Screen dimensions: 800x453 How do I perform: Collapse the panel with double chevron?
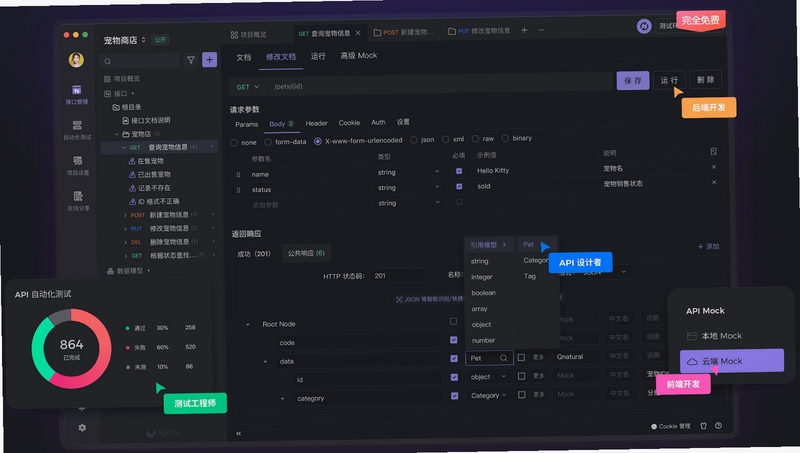click(x=238, y=433)
